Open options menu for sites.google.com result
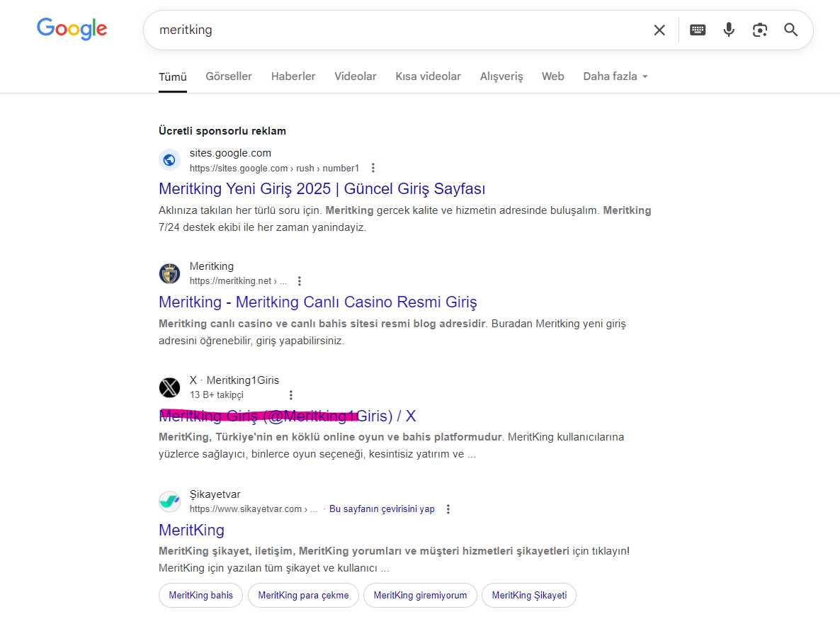840x619 pixels. 373,168
